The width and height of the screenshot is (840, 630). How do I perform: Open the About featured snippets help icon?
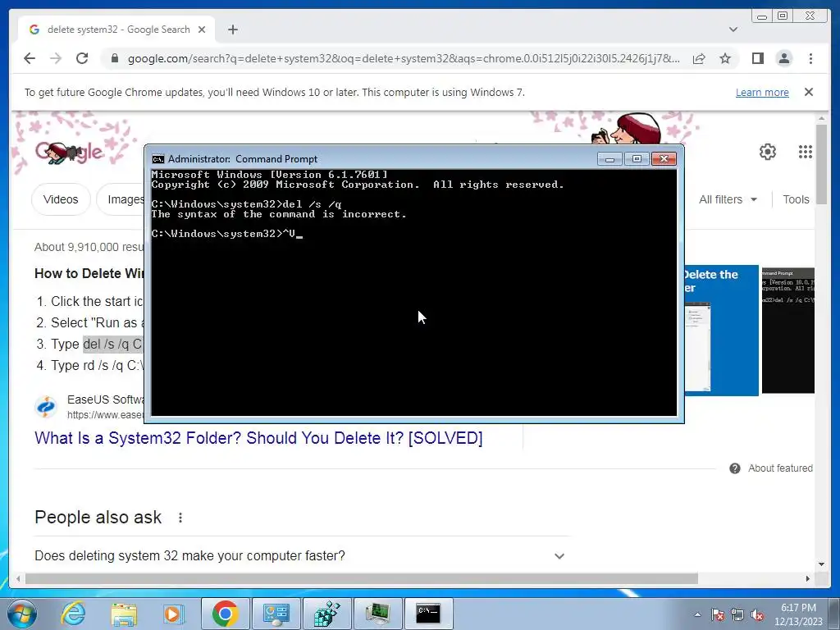coord(734,468)
